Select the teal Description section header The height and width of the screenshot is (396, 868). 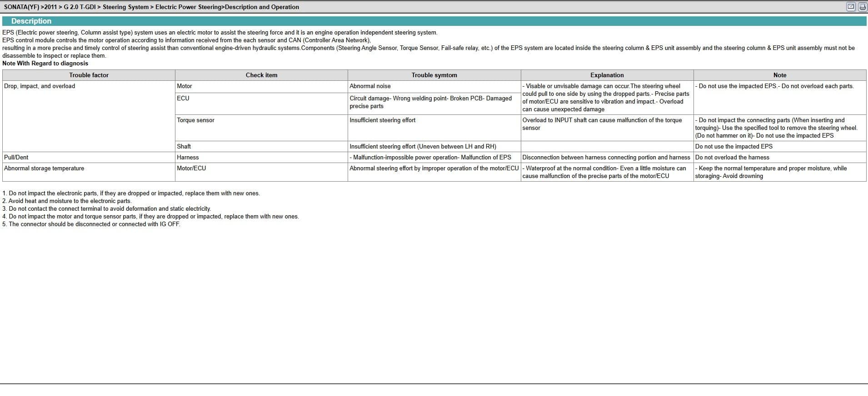pyautogui.click(x=32, y=21)
